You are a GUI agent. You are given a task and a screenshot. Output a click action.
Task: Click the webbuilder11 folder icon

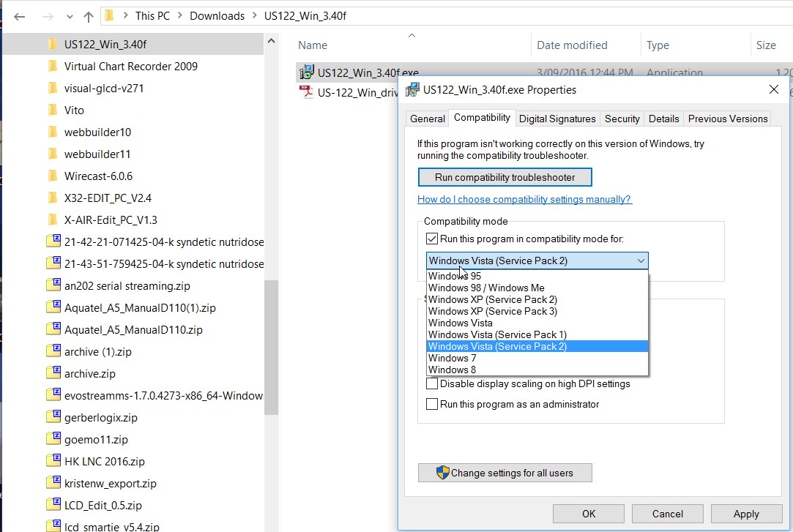(53, 154)
